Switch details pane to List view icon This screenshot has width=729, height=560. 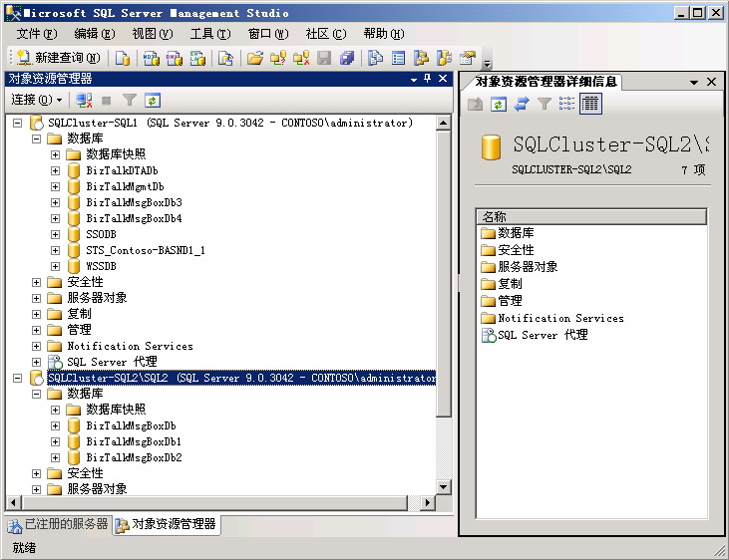[x=566, y=104]
